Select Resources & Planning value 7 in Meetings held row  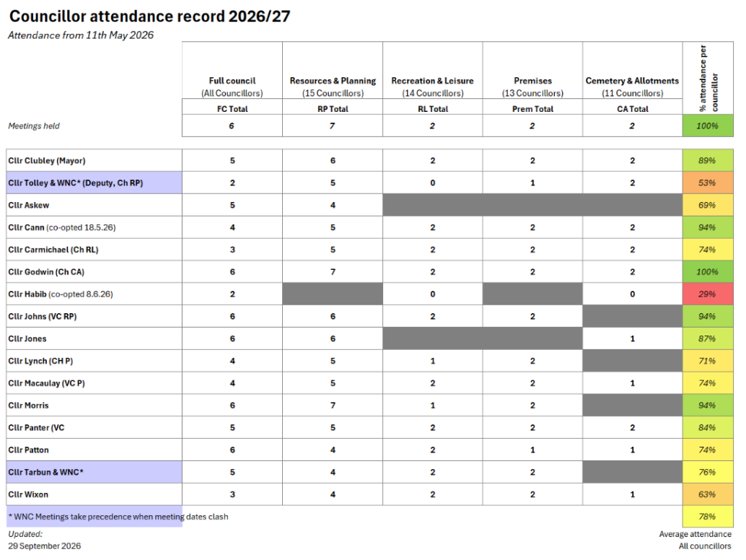click(x=333, y=126)
